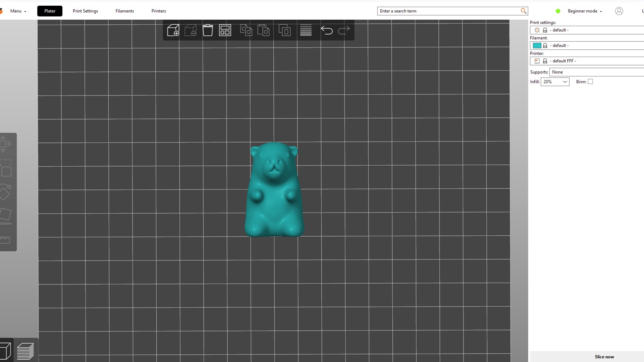
Task: Open the Print settings preset dropdown
Action: 587,30
